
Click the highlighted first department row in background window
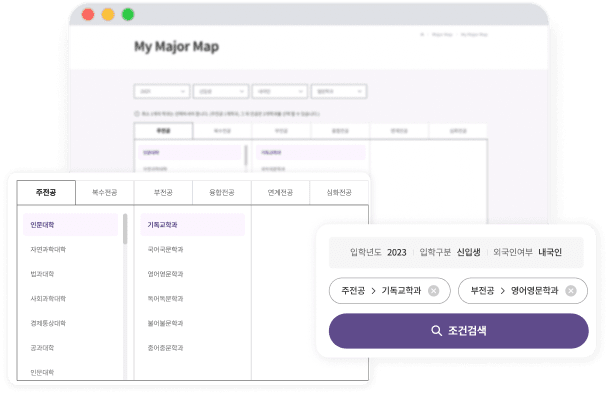coord(311,152)
